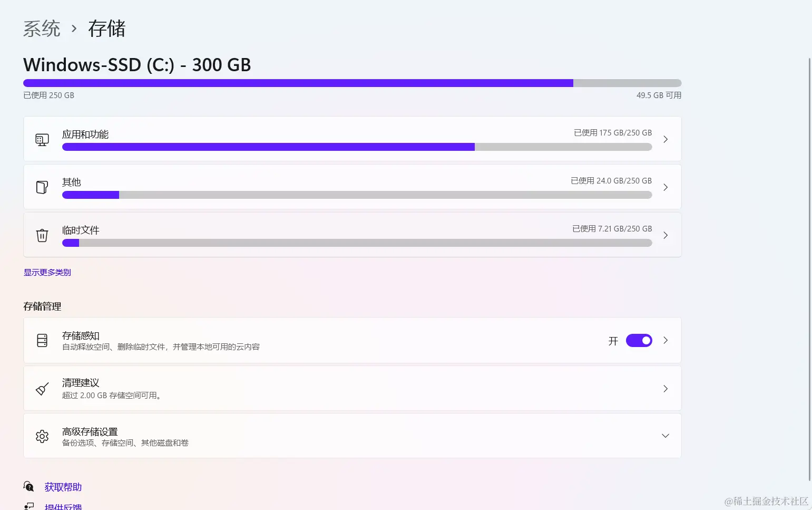The width and height of the screenshot is (812, 510).
Task: Click the Storage (存储) breadcrumb title
Action: tap(107, 28)
